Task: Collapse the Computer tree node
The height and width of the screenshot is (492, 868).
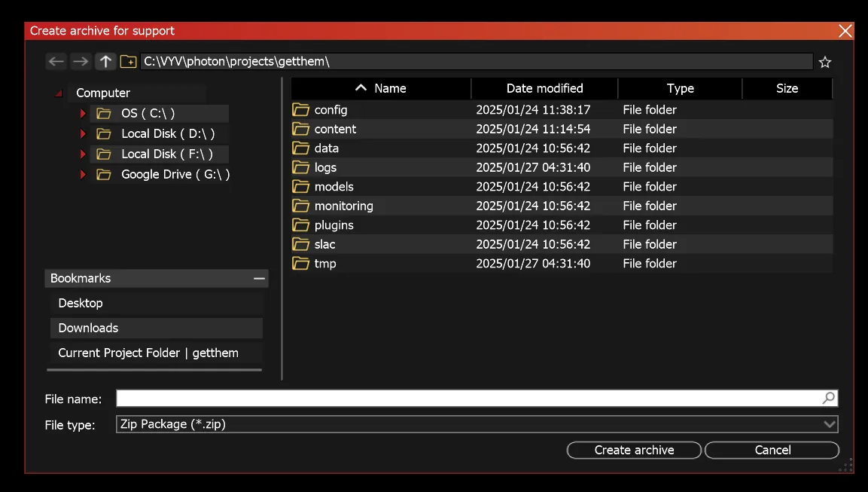Action: (x=59, y=93)
